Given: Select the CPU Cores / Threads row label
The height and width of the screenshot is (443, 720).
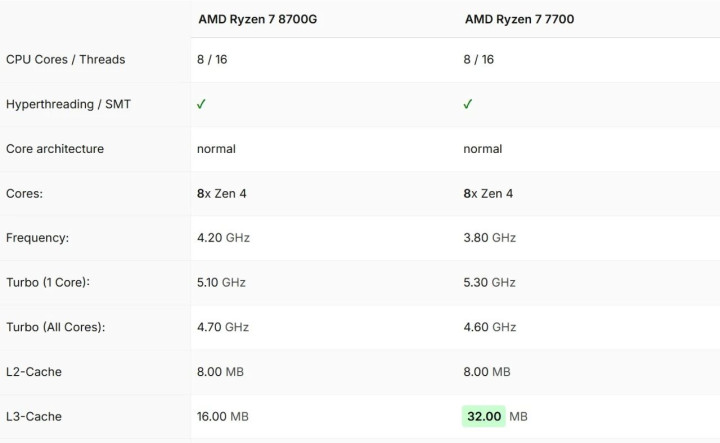Looking at the screenshot, I should click(66, 59).
